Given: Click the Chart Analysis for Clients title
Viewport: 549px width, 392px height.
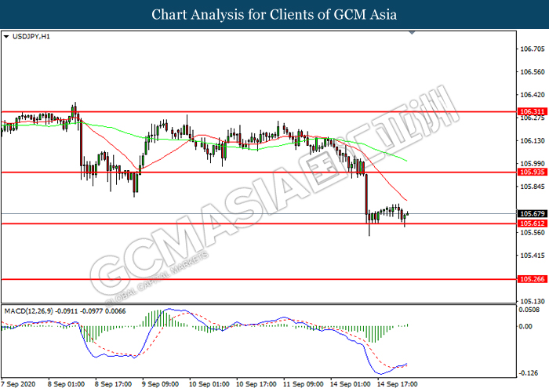Looking at the screenshot, I should 274,15.
